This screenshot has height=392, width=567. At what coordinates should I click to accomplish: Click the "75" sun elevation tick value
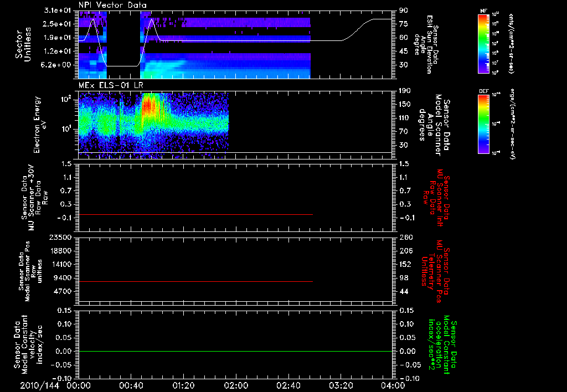click(x=404, y=24)
